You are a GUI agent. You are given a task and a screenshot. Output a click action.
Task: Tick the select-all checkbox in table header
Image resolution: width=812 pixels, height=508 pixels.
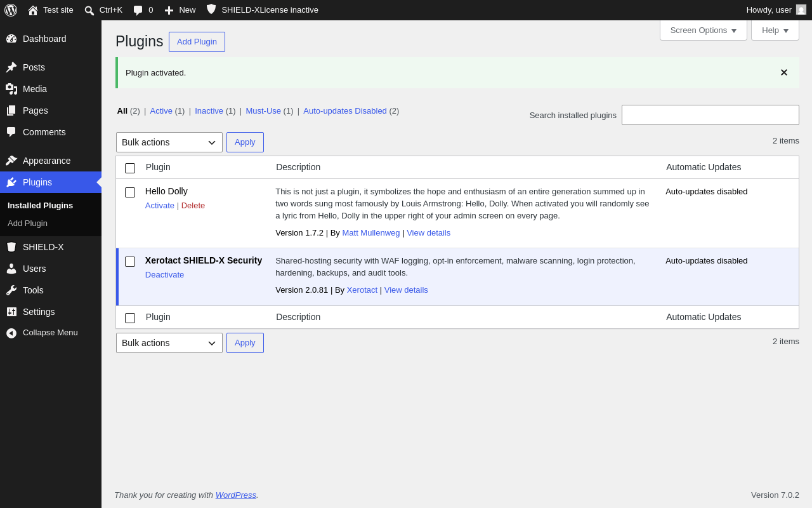(x=130, y=168)
